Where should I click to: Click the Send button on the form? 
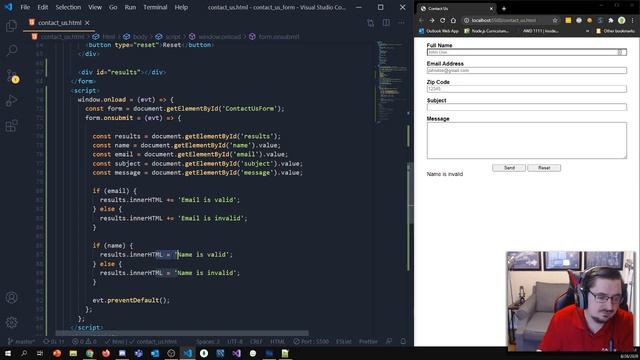(509, 168)
